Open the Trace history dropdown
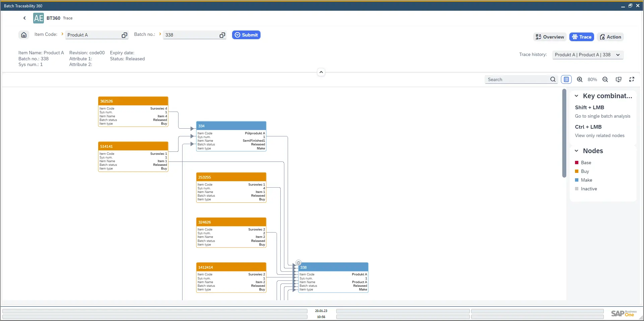This screenshot has height=321, width=644. [618, 55]
